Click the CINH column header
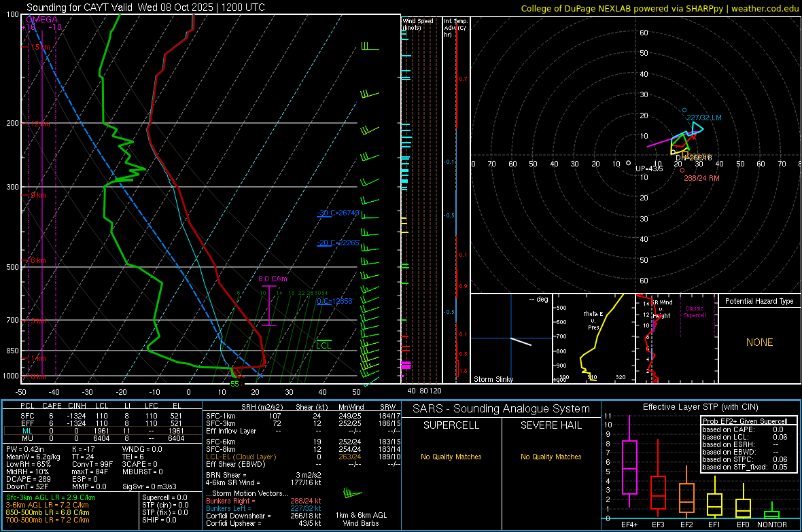This screenshot has height=532, width=802. pyautogui.click(x=77, y=406)
